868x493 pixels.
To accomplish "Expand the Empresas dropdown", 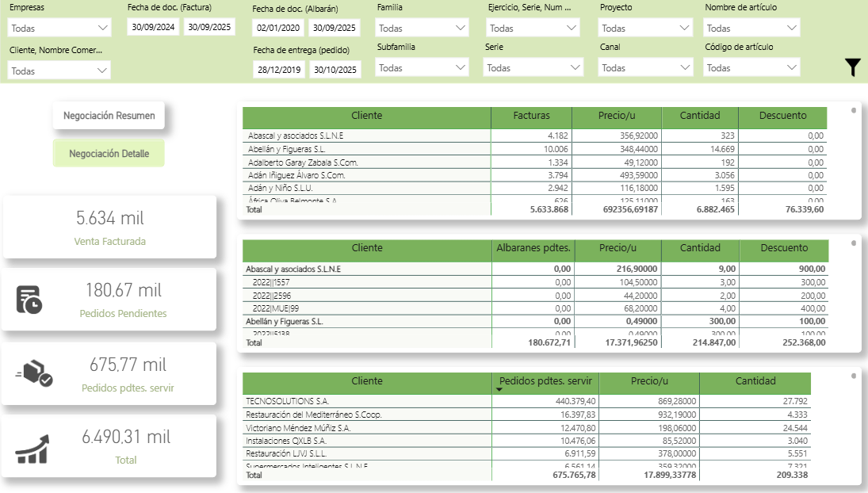I will (59, 28).
